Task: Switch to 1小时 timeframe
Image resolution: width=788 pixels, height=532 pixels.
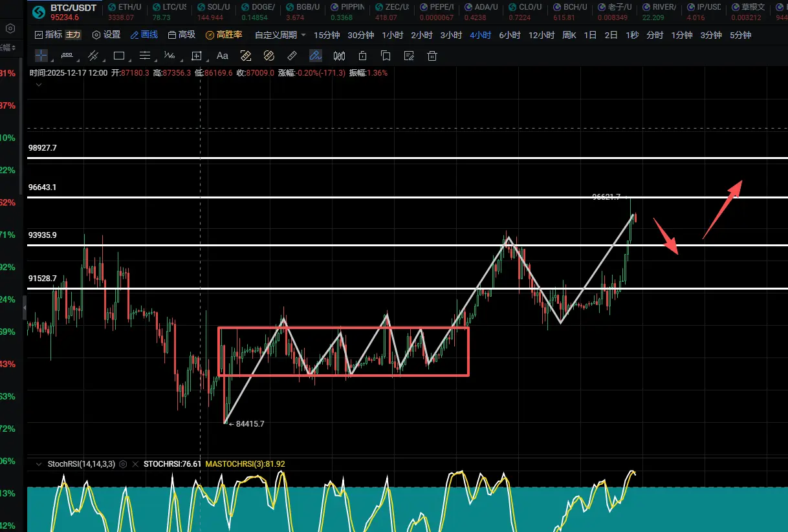Action: pos(393,35)
